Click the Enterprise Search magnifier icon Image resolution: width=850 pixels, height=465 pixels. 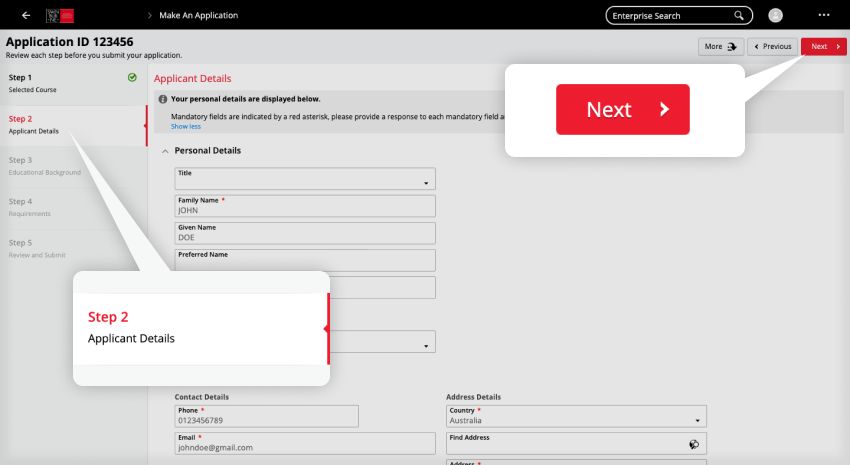pos(739,16)
